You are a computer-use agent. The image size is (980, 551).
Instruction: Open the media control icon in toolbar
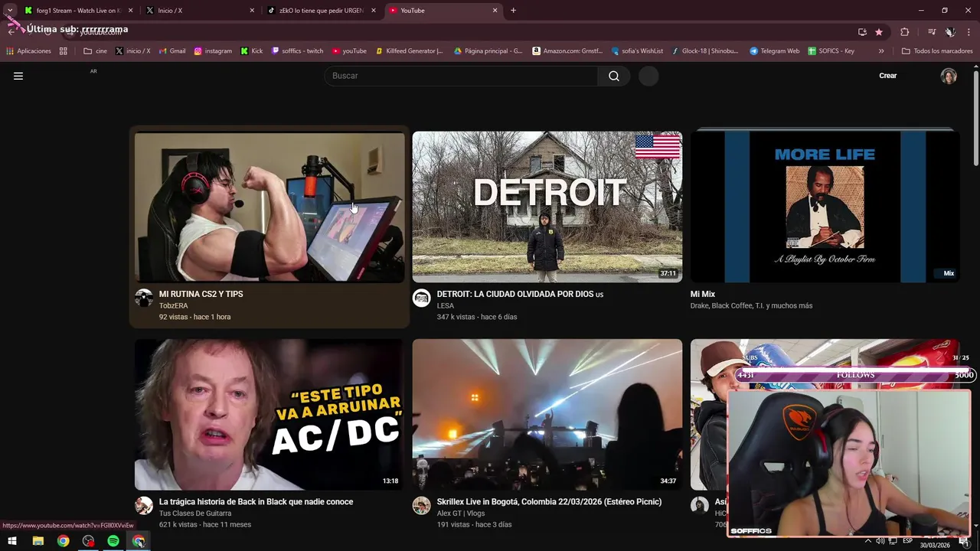click(932, 31)
